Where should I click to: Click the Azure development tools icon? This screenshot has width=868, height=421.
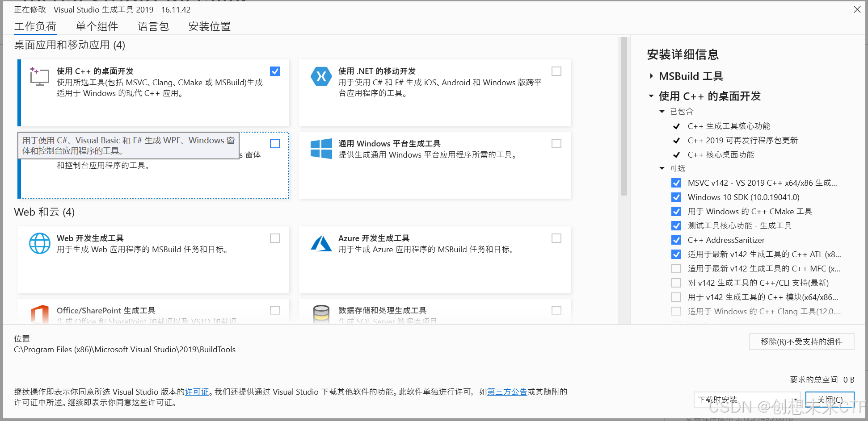pyautogui.click(x=321, y=243)
